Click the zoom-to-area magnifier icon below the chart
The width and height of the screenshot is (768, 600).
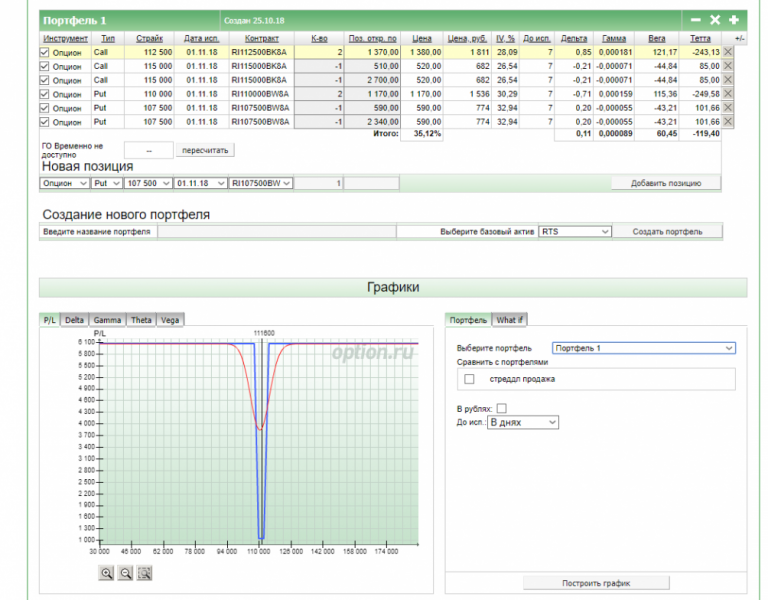145,573
